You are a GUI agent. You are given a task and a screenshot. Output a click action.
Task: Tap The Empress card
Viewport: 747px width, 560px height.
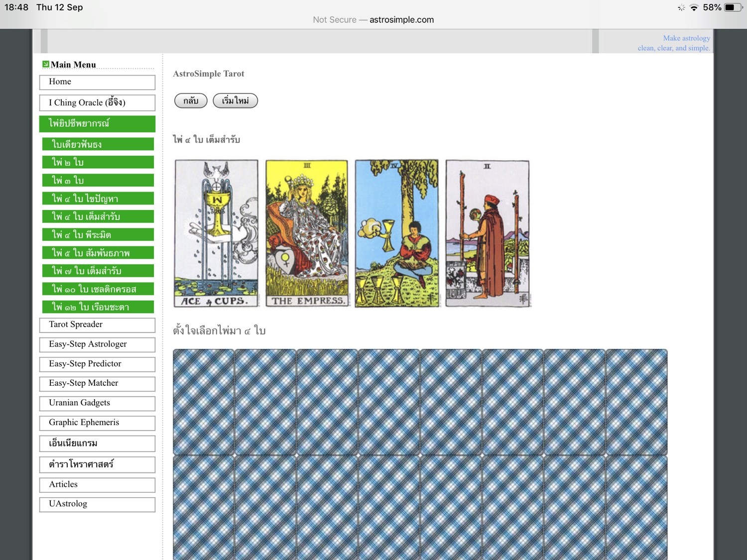[x=307, y=233]
